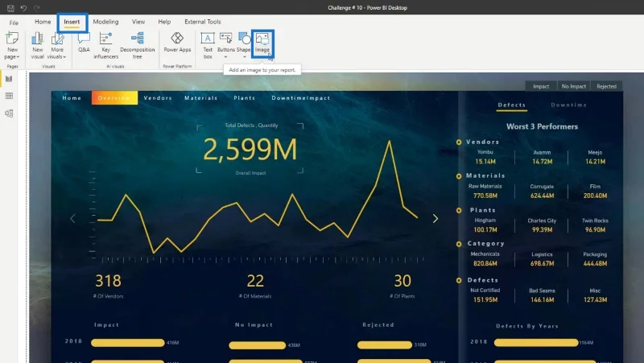Select the Insert ribbon tab
The width and height of the screenshot is (644, 363).
[72, 22]
